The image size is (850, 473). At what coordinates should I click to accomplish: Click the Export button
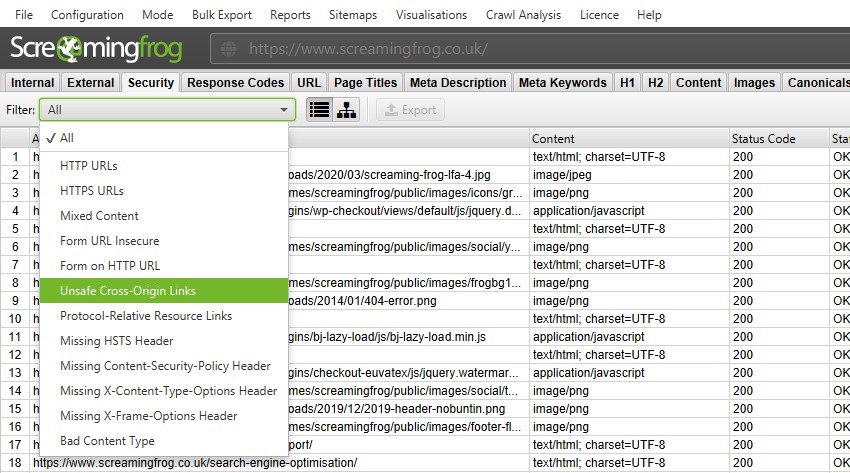[x=410, y=110]
